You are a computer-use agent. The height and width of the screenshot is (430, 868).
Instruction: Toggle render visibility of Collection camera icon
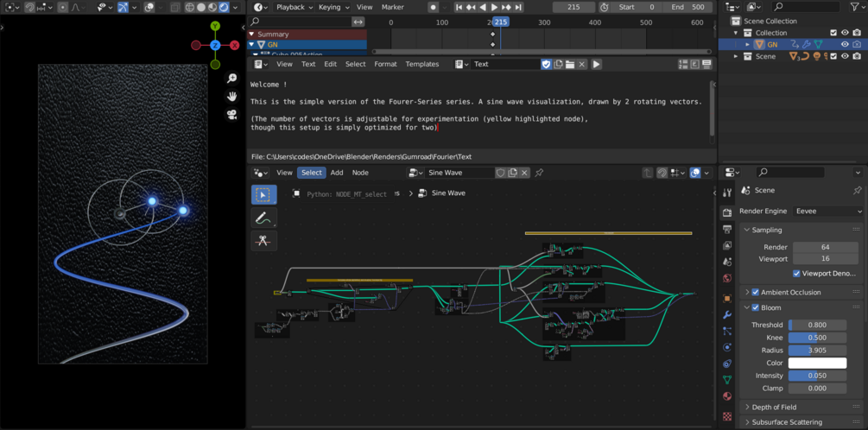point(857,33)
